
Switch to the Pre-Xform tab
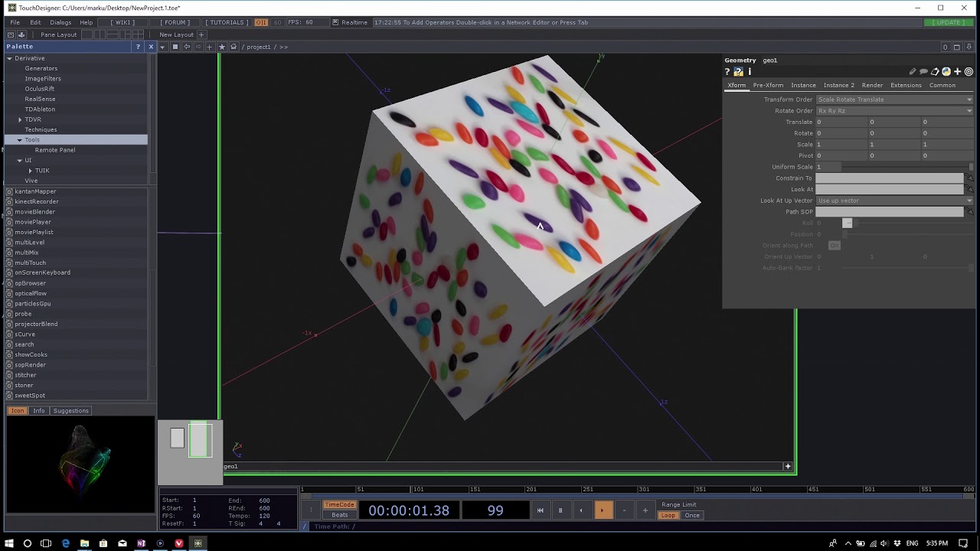tap(768, 85)
